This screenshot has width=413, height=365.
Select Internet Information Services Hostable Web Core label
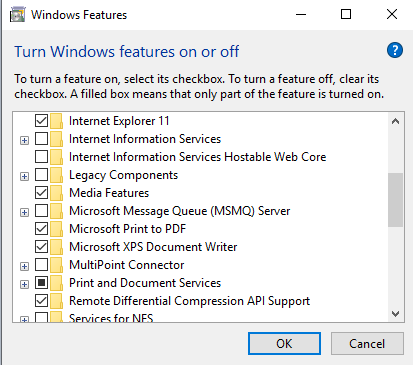click(197, 157)
